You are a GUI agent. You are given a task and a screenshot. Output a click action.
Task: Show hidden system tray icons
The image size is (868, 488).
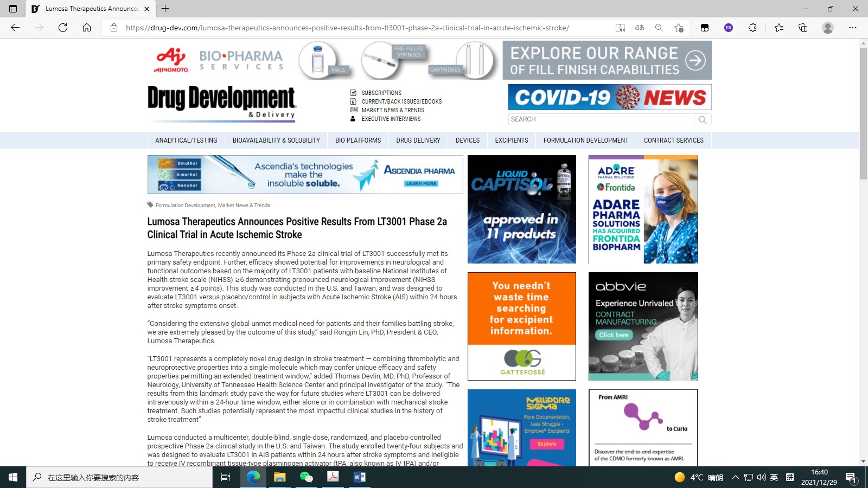point(735,477)
